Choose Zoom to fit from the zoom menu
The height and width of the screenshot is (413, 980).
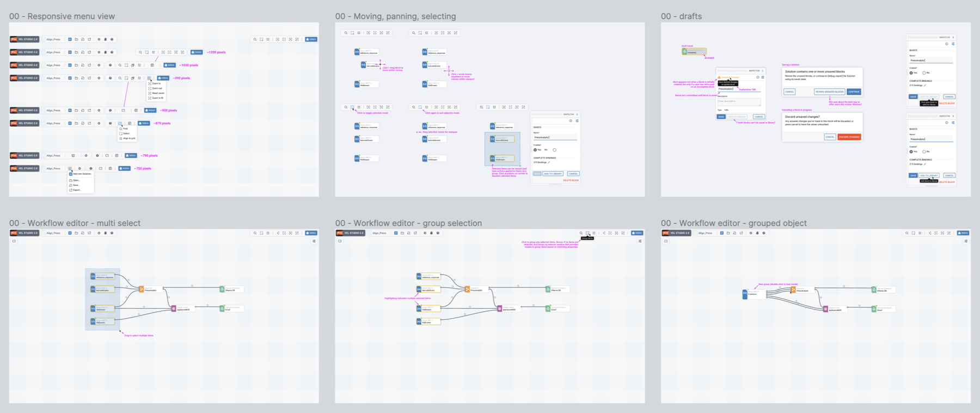tap(157, 98)
